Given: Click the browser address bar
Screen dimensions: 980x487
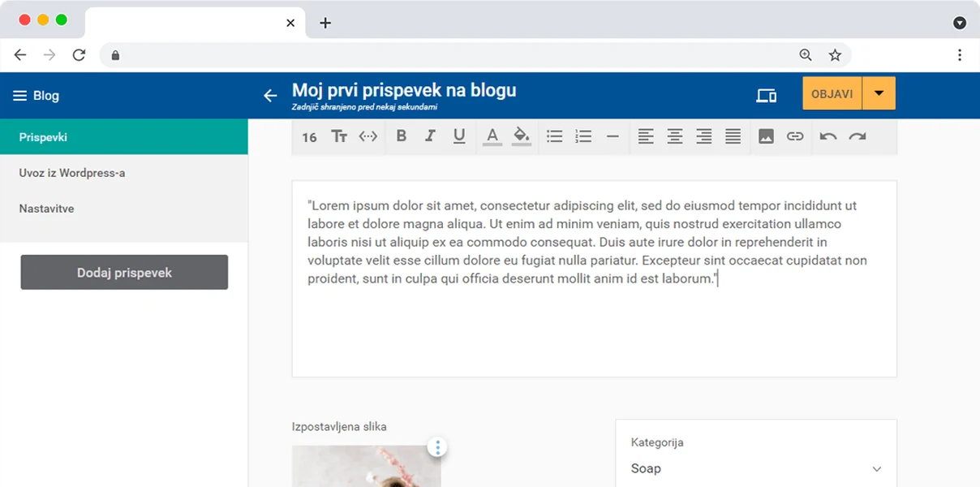Looking at the screenshot, I should [475, 55].
